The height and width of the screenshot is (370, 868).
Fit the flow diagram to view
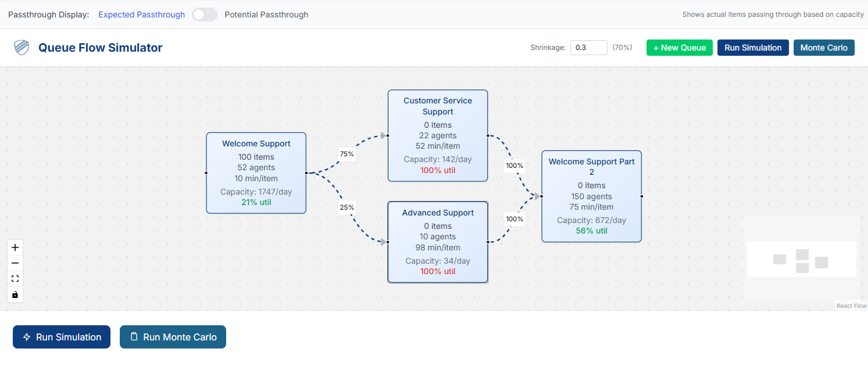[x=15, y=278]
